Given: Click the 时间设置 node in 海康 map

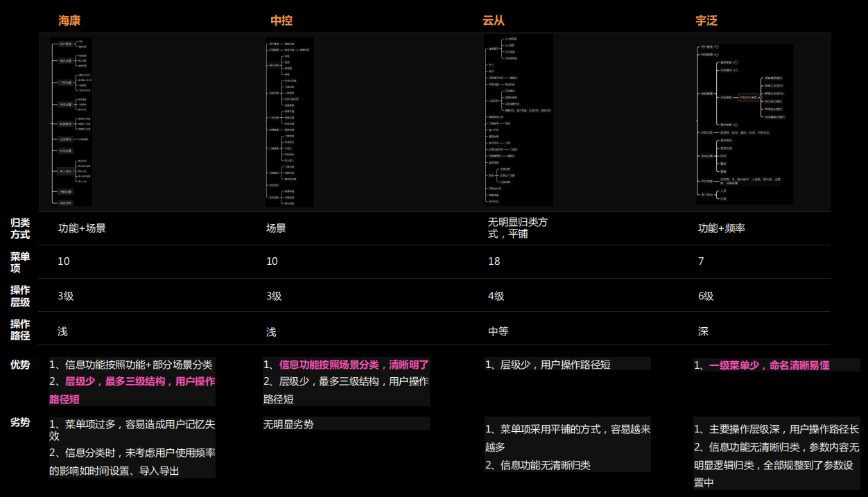Looking at the screenshot, I should (x=66, y=150).
